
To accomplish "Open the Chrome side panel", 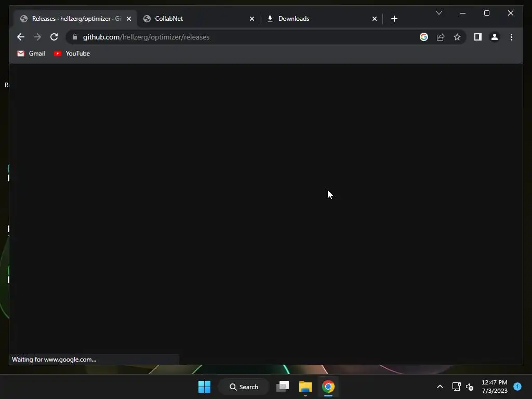I will [478, 37].
